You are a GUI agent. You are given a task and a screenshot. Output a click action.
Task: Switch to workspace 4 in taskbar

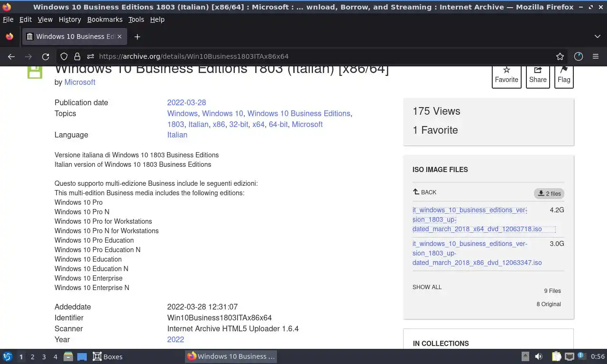pos(55,356)
